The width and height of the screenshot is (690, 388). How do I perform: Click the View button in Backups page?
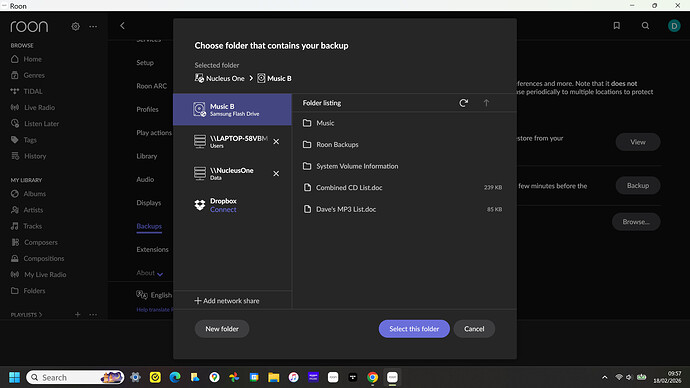pyautogui.click(x=638, y=142)
